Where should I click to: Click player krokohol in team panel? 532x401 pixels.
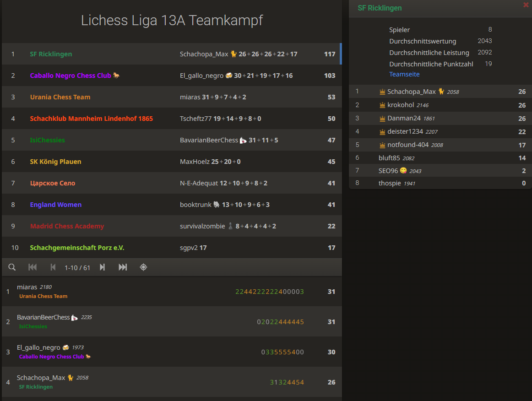coord(401,105)
